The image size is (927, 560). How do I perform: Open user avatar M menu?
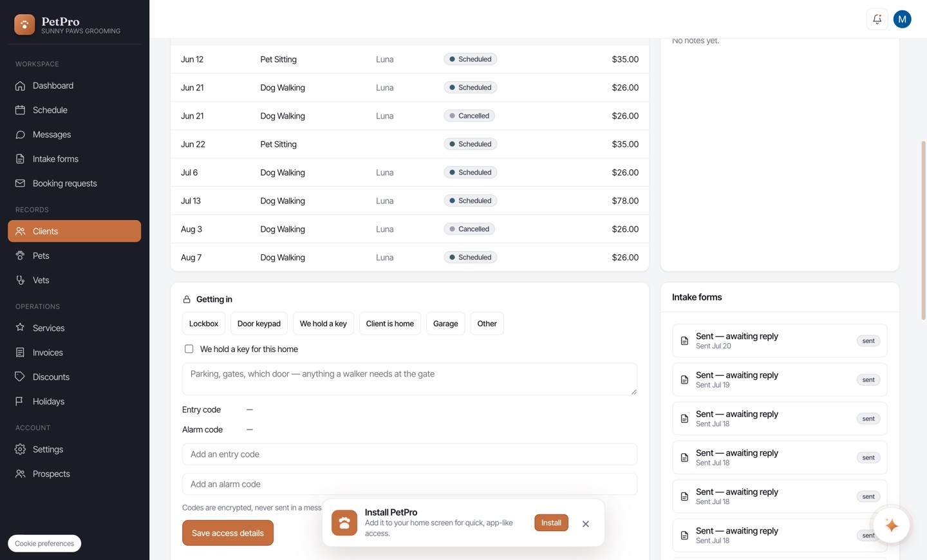(x=902, y=19)
